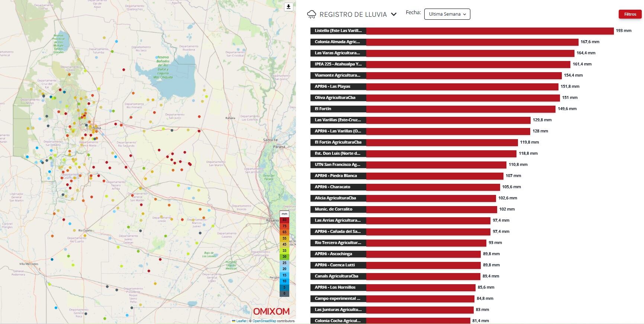Select the Campo experimental ... label
This screenshot has width=644, height=324.
pos(338,299)
